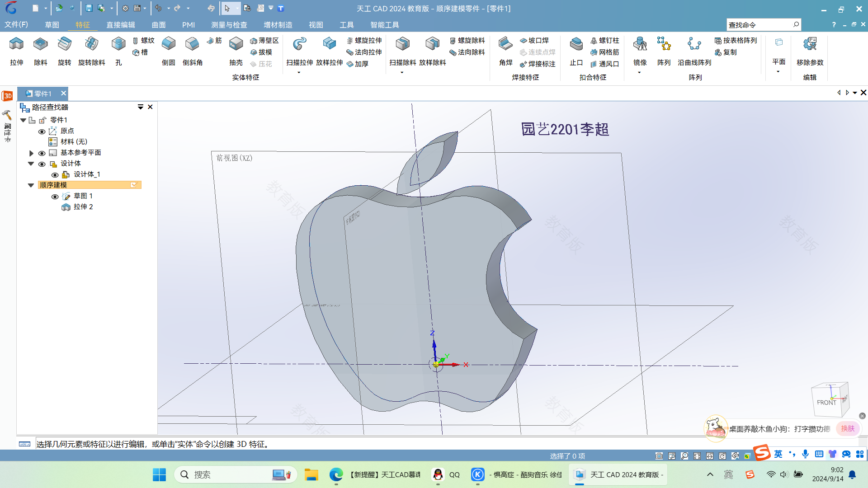
Task: Switch to the PMI ribbon tab
Action: (189, 25)
